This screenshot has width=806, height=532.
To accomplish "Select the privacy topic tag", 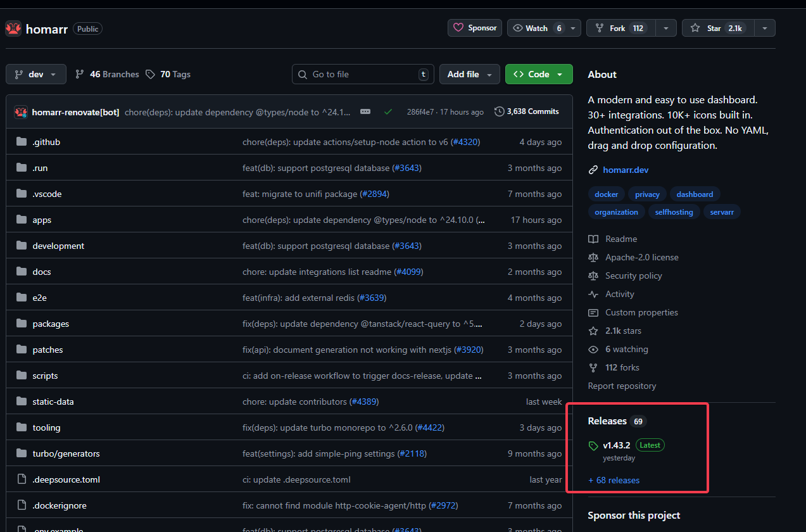I will 647,194.
